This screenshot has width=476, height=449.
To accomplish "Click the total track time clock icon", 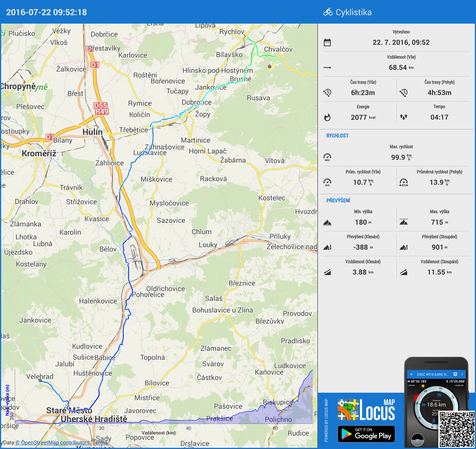I will (x=327, y=93).
